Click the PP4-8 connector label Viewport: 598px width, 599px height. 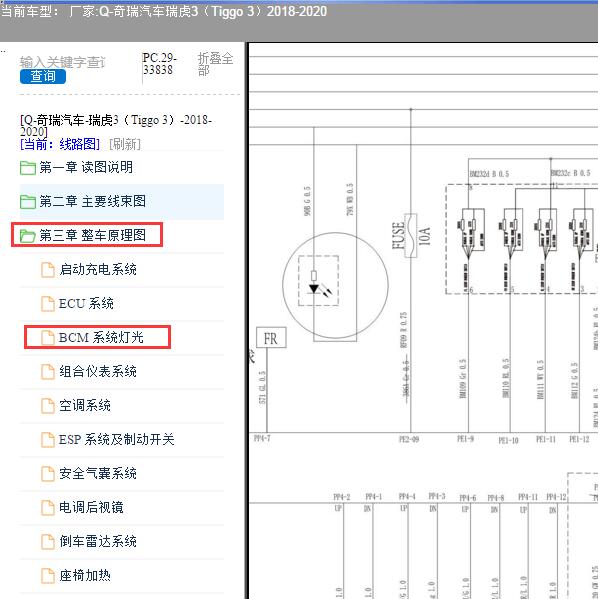point(496,498)
